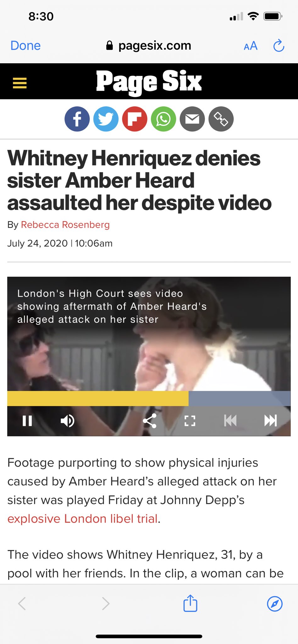Skip to next video

pos(271,420)
